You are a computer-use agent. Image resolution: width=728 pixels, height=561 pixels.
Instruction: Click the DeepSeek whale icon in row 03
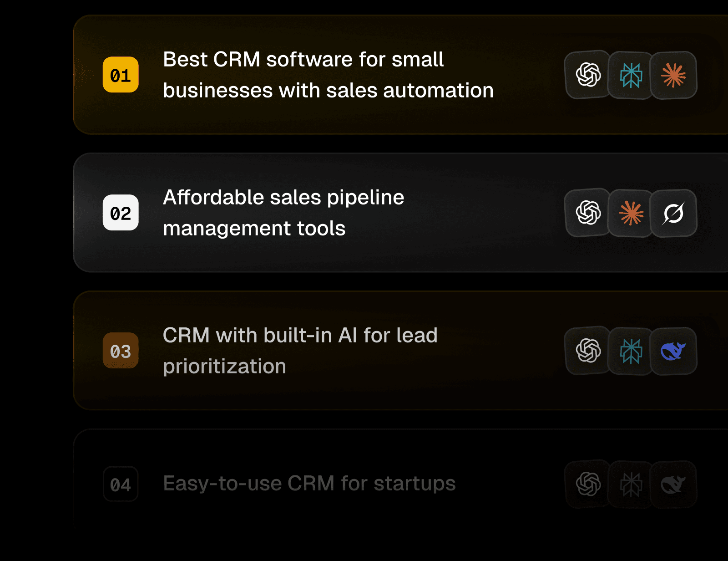tap(673, 351)
